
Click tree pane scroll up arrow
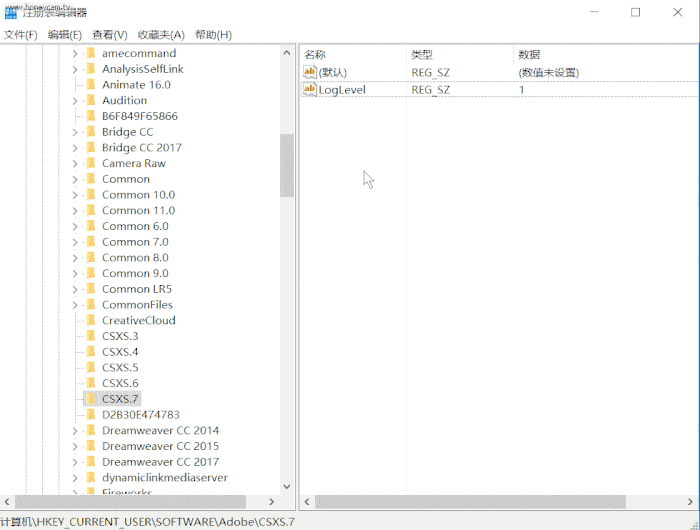click(287, 53)
